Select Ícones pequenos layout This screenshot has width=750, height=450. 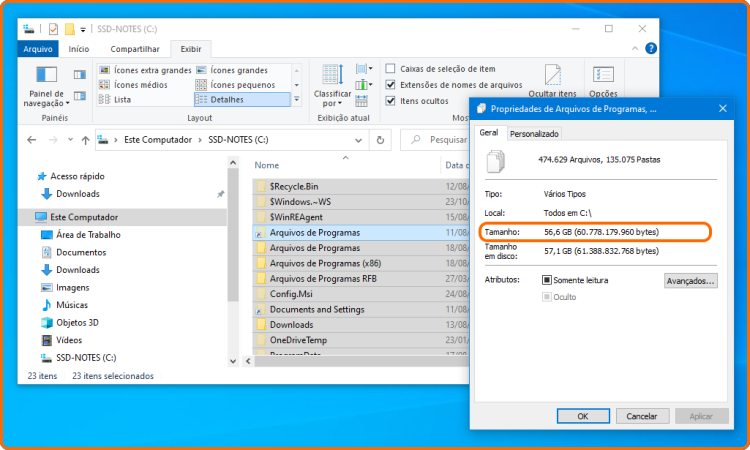click(x=236, y=85)
